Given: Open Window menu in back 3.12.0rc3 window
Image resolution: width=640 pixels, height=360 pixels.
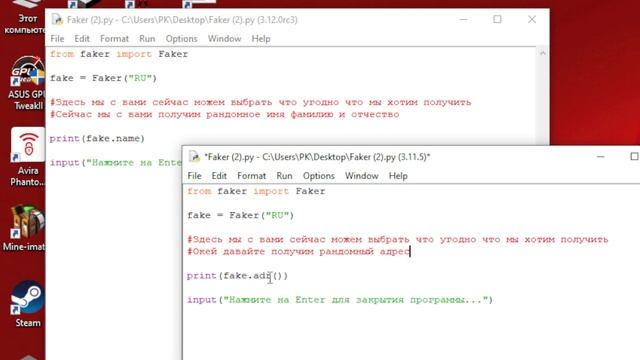Looking at the screenshot, I should (224, 39).
